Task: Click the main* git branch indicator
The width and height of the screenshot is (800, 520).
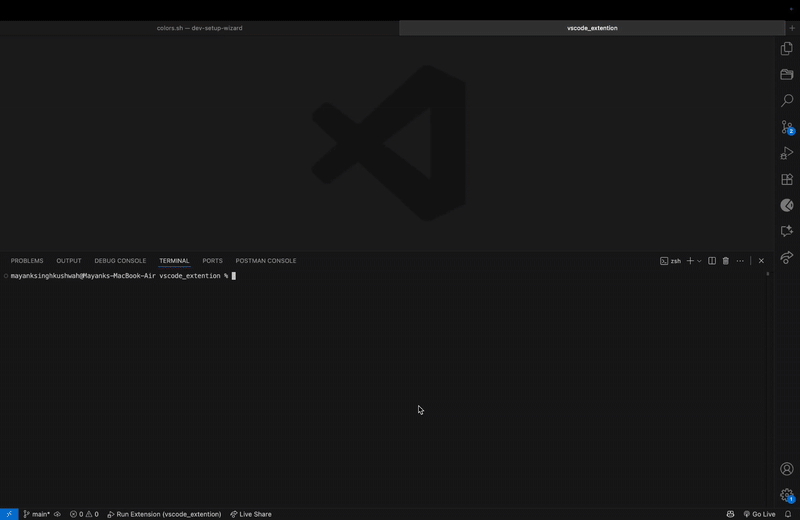Action: pyautogui.click(x=37, y=514)
